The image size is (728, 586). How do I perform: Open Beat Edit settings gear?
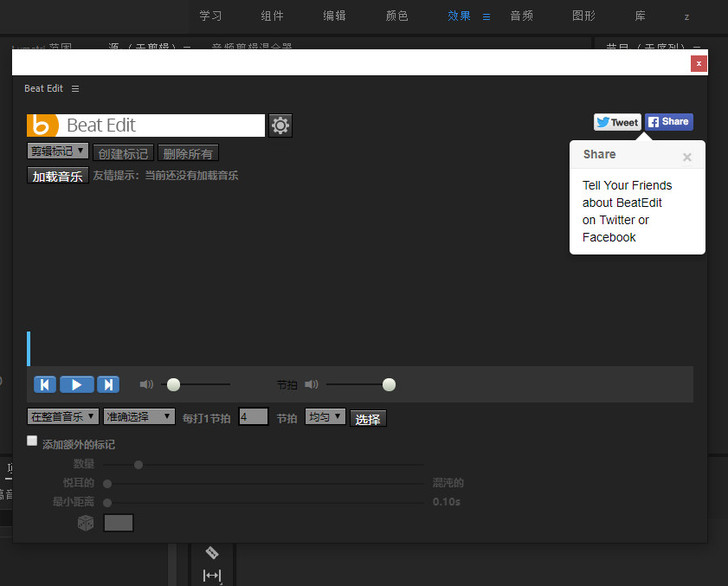pyautogui.click(x=280, y=125)
